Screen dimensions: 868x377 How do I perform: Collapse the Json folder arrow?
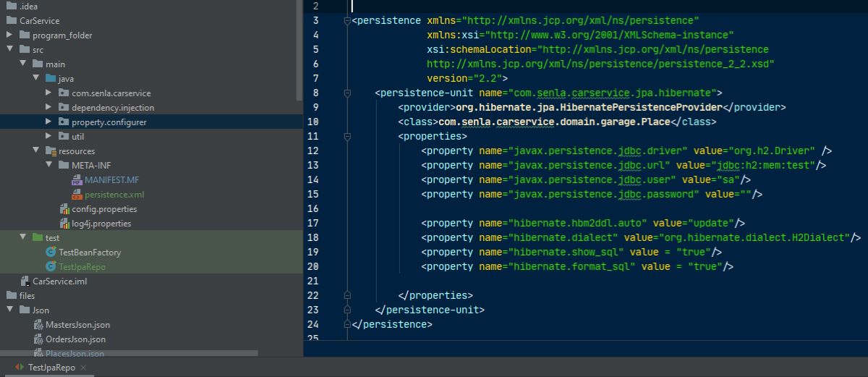click(9, 310)
